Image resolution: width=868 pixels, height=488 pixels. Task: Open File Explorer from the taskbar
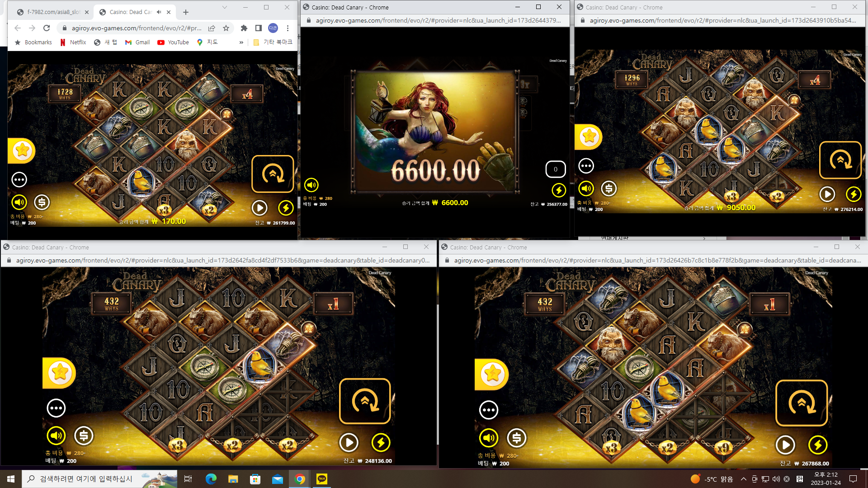(233, 479)
